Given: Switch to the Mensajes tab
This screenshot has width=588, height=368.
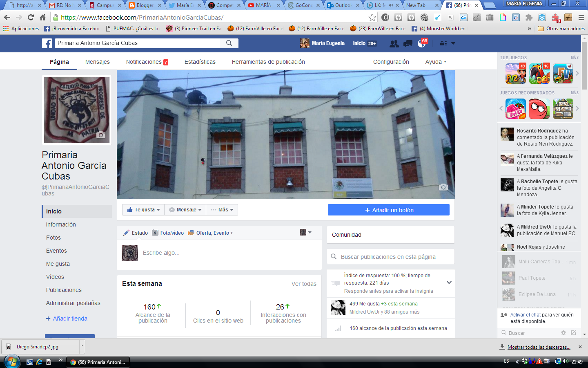Looking at the screenshot, I should coord(98,62).
